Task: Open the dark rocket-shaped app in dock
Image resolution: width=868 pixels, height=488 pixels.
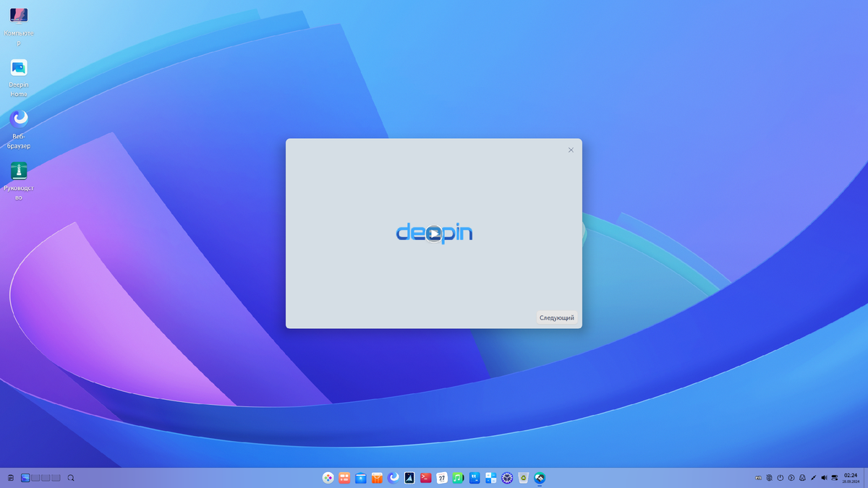Action: [x=409, y=478]
